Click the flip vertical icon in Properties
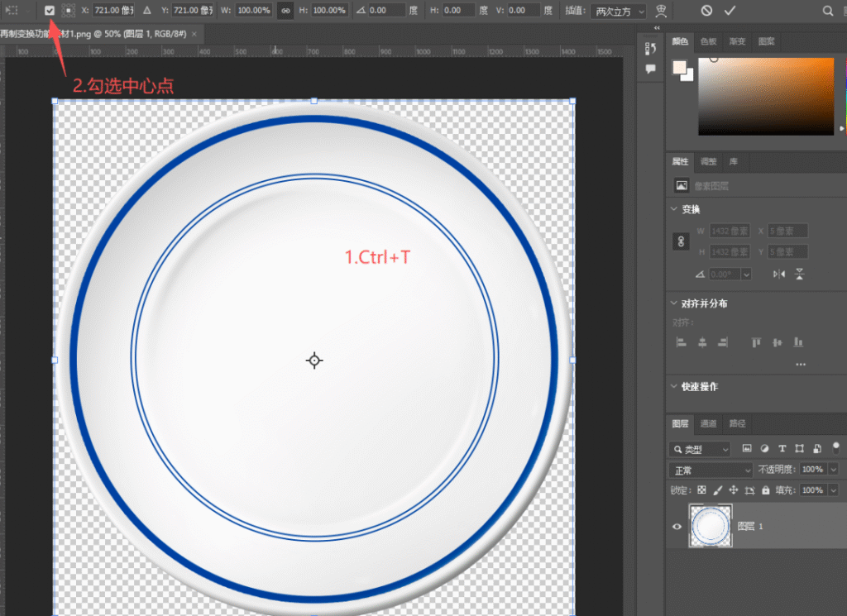Screen dimensions: 847x616 tap(800, 275)
